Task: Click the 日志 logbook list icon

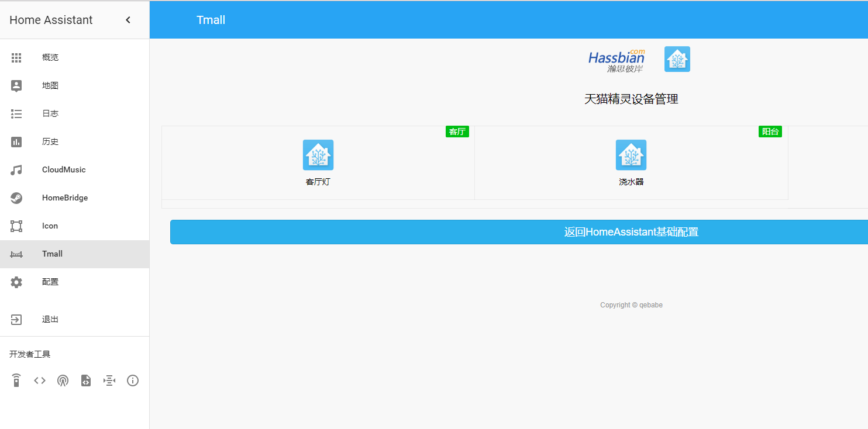Action: pyautogui.click(x=16, y=113)
